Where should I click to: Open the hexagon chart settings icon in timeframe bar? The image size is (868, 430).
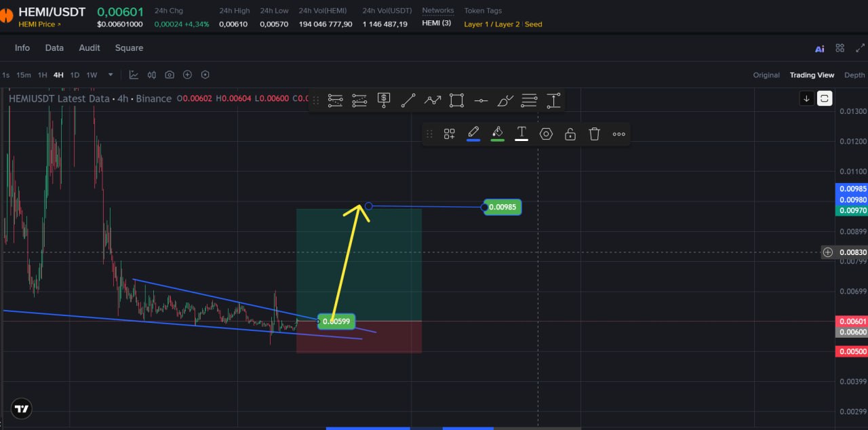tap(205, 75)
